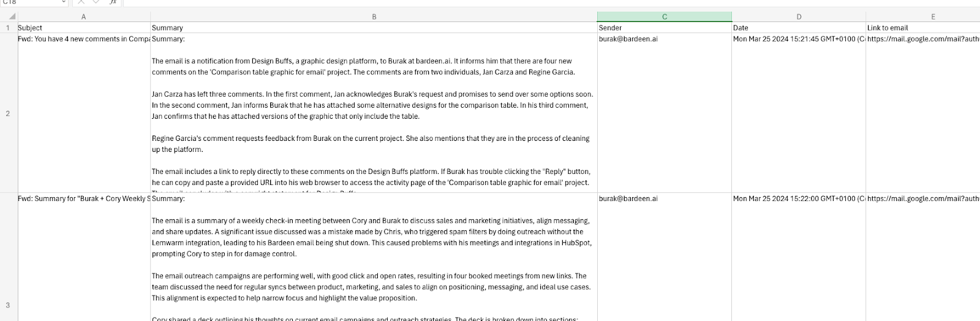The height and width of the screenshot is (321, 980).
Task: Select the 'Subject' header cell
Action: click(x=83, y=28)
